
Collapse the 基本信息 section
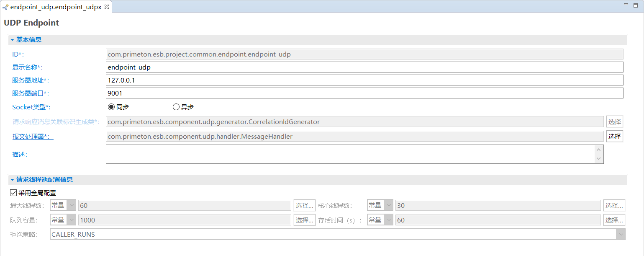[x=13, y=40]
